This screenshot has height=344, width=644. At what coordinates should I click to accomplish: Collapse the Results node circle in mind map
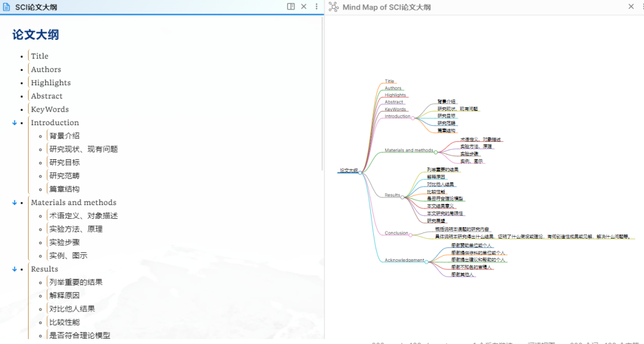(x=402, y=197)
